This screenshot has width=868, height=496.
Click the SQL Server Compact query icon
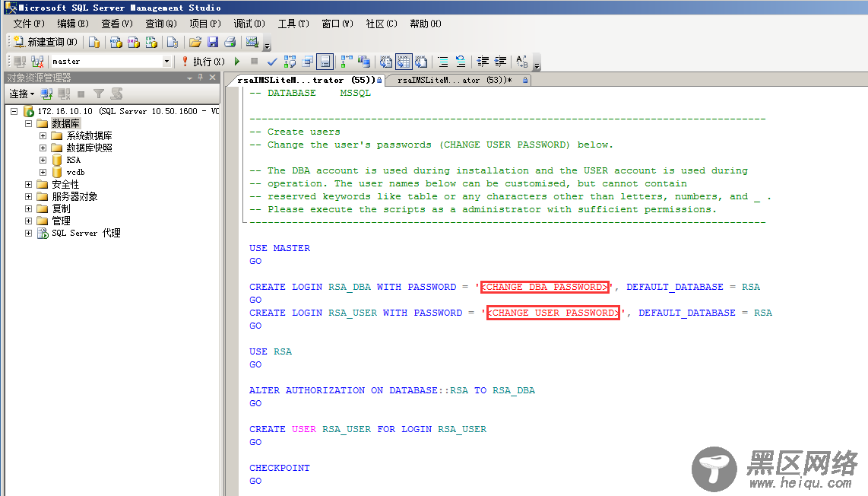click(x=173, y=42)
